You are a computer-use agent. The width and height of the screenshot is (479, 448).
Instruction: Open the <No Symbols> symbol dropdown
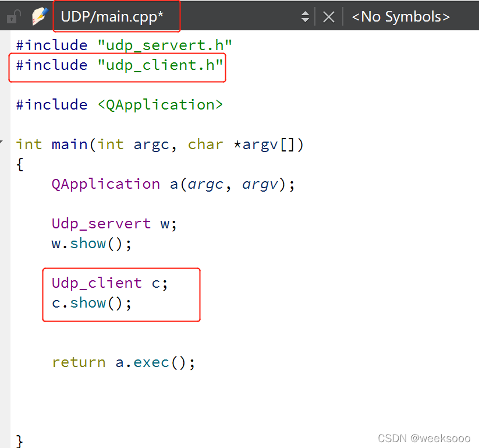pos(401,17)
